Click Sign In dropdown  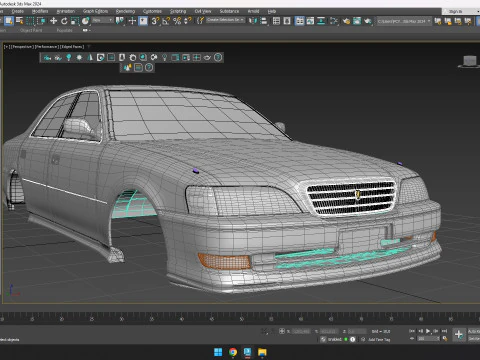461,11
